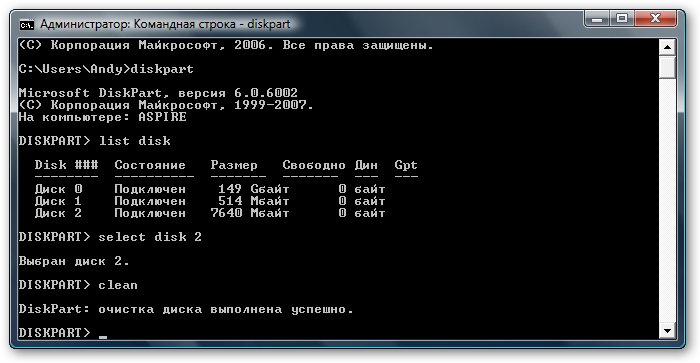Maximize the command prompt window
The height and width of the screenshot is (363, 700).
point(621,19)
